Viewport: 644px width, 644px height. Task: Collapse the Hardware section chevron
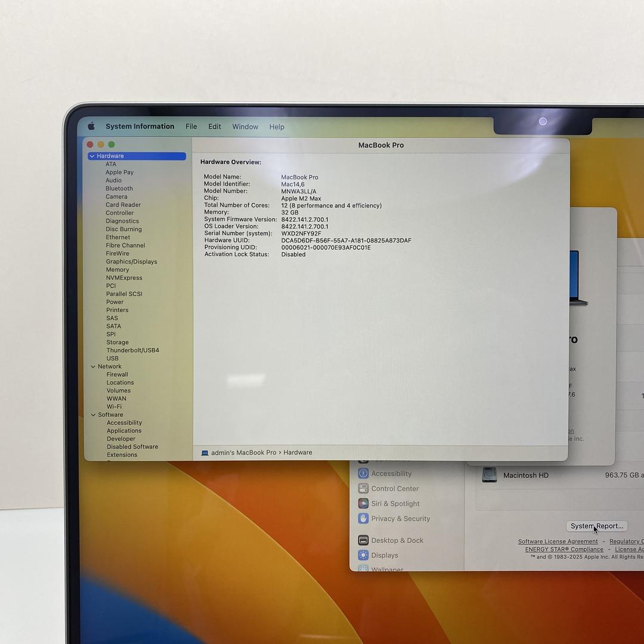[x=92, y=156]
